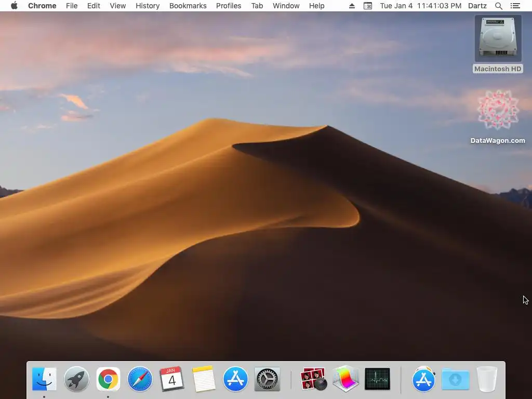
Task: Launch Safari compass icon in Dock
Action: click(x=140, y=379)
